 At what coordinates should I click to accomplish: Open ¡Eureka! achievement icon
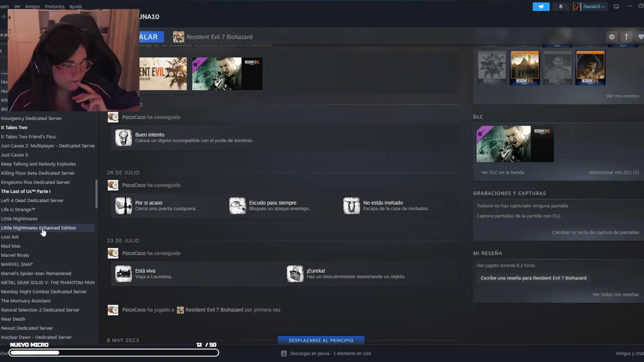[x=295, y=274]
